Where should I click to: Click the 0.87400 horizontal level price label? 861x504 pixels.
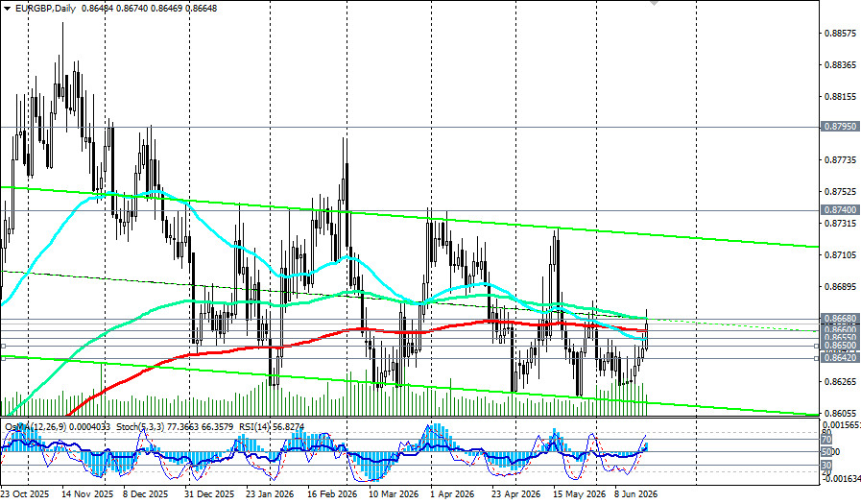tap(840, 210)
